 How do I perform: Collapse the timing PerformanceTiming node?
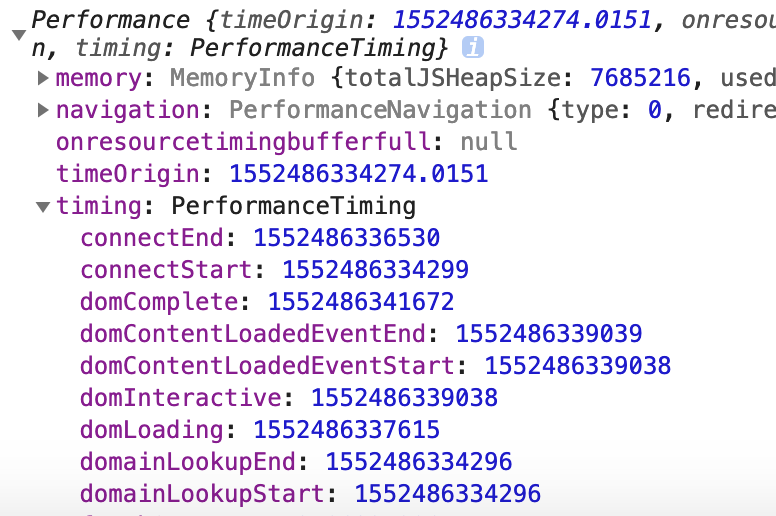coord(43,207)
